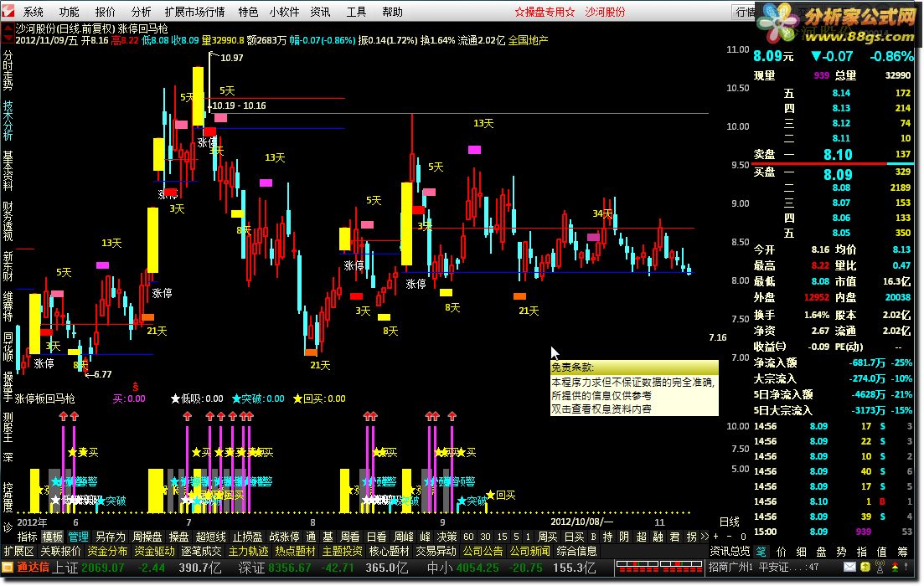Open the 扩展市场行情 menu

194,12
